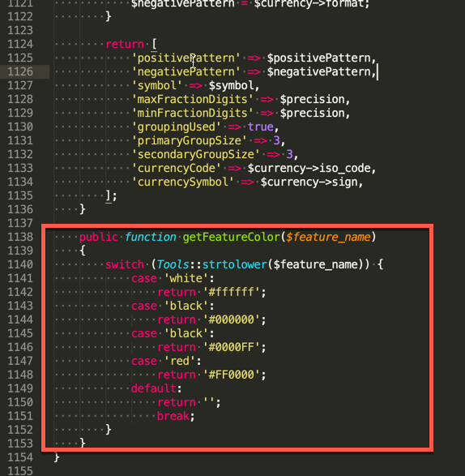
Task: Click the 'black' string on line 1143
Action: coord(186,306)
